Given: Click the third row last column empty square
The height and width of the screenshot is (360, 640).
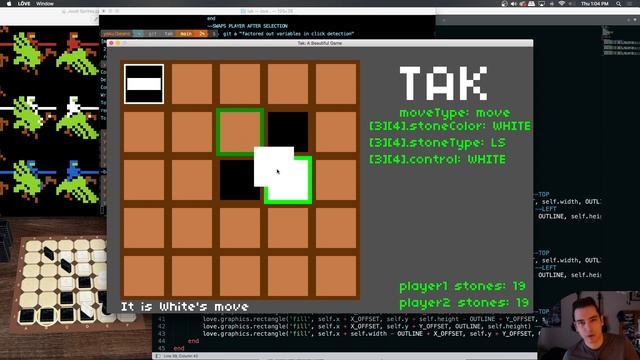Looking at the screenshot, I should pyautogui.click(x=336, y=180).
